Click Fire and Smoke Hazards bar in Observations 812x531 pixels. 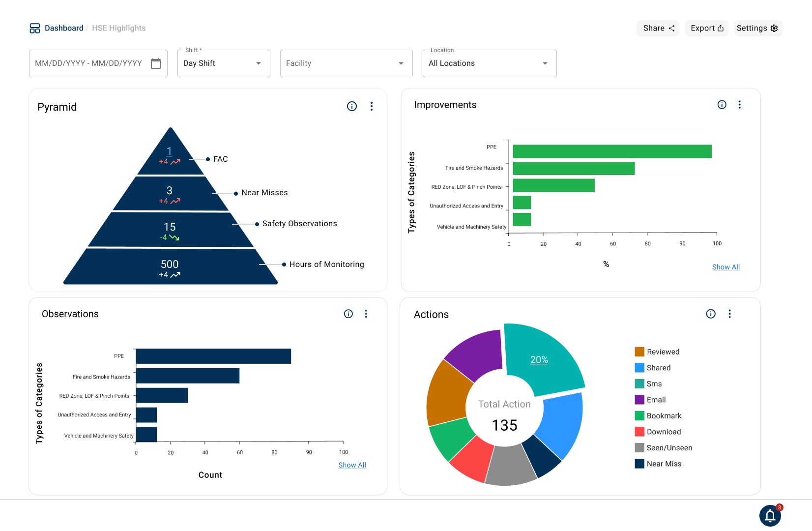pos(188,376)
